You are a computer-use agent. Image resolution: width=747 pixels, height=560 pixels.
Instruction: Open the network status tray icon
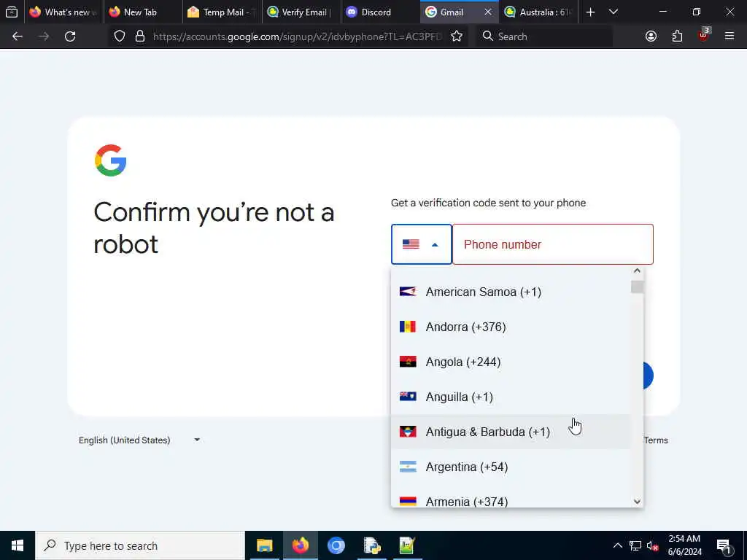pos(635,545)
